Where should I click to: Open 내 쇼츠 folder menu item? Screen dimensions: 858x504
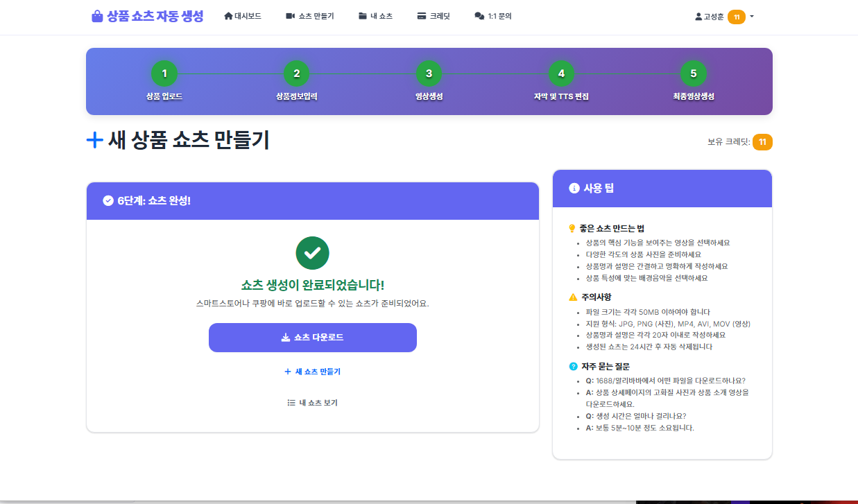coord(375,16)
